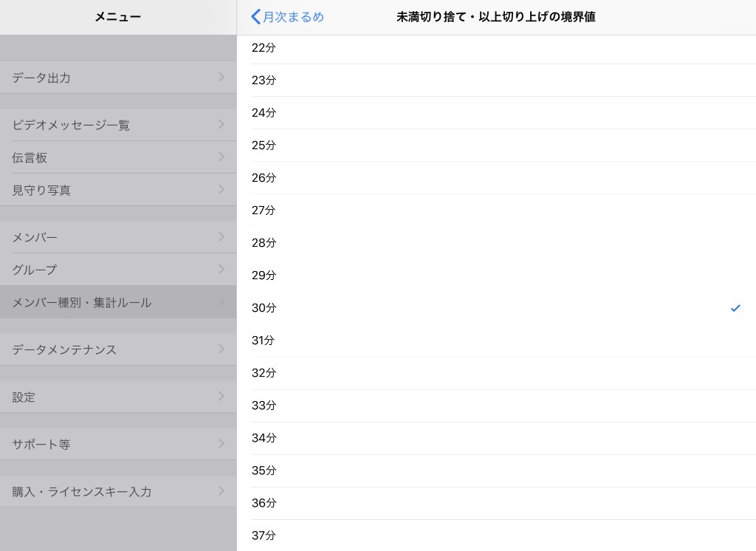756x551 pixels.
Task: Tap the blue checkmark beside 30分
Action: coord(735,308)
